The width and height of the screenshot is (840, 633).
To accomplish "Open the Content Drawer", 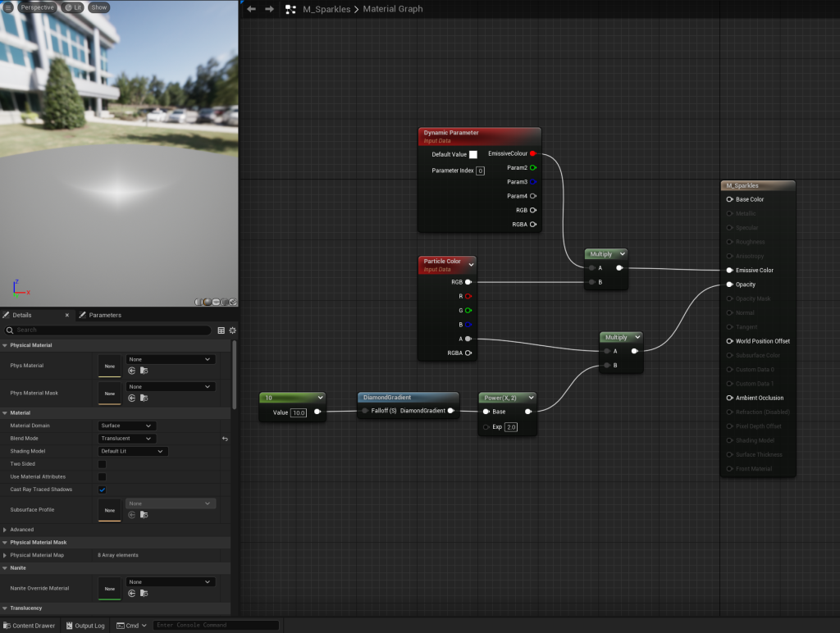I will pos(30,626).
